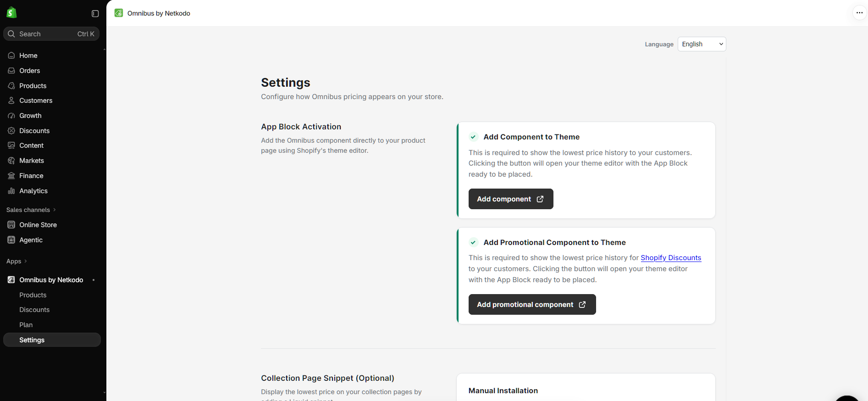Image resolution: width=868 pixels, height=401 pixels.
Task: Click green checkmark beside Add Component to Theme
Action: pos(473,137)
